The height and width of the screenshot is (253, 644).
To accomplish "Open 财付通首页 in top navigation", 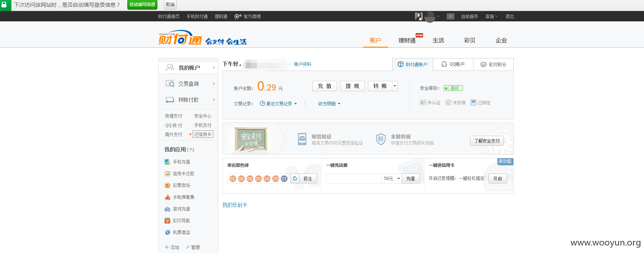I will (169, 16).
